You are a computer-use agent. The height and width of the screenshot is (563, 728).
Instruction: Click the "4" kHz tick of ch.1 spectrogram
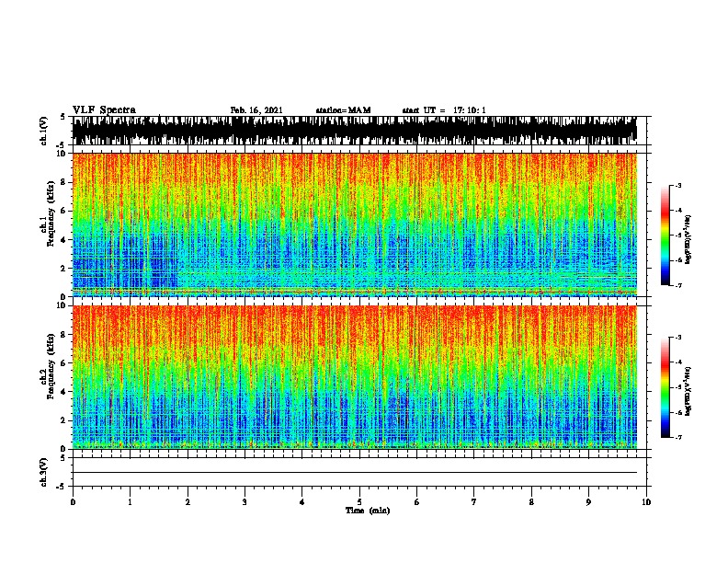[63, 239]
